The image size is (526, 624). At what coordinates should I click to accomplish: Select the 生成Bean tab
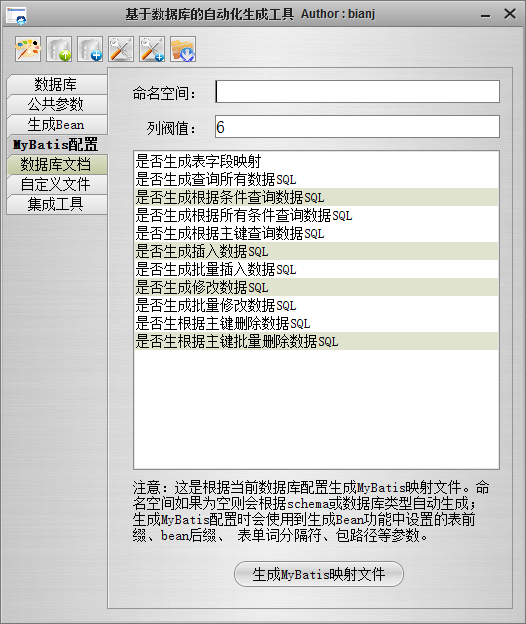[x=57, y=125]
